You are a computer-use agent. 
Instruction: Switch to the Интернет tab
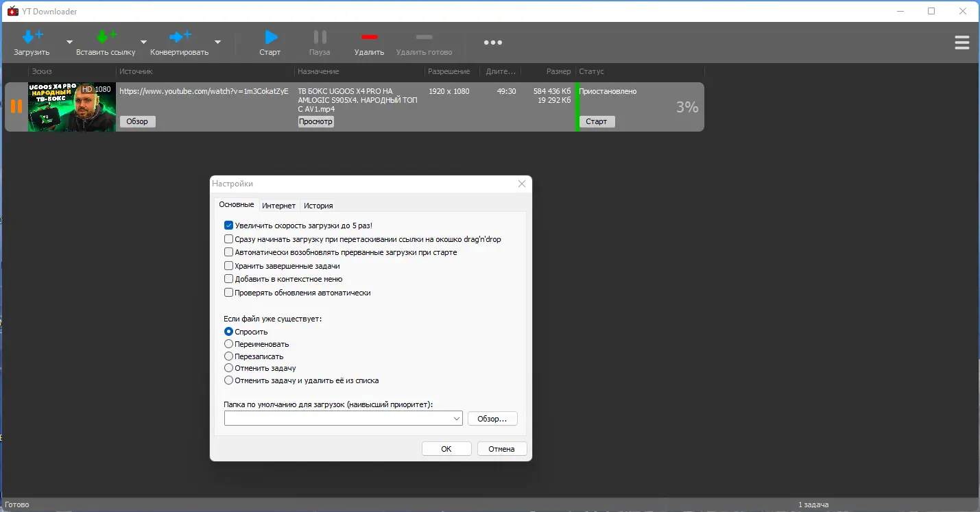pyautogui.click(x=279, y=206)
